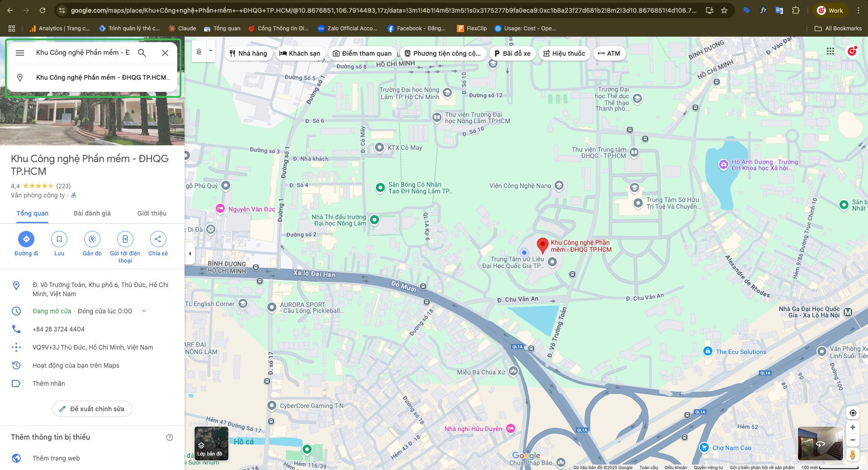The height and width of the screenshot is (470, 868).
Task: Expand the opening hours chevron
Action: click(144, 311)
